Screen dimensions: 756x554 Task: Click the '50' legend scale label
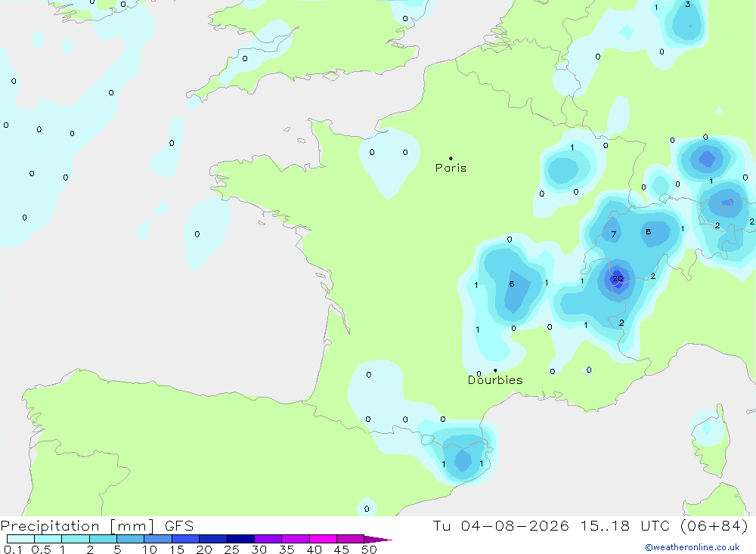[x=369, y=549]
